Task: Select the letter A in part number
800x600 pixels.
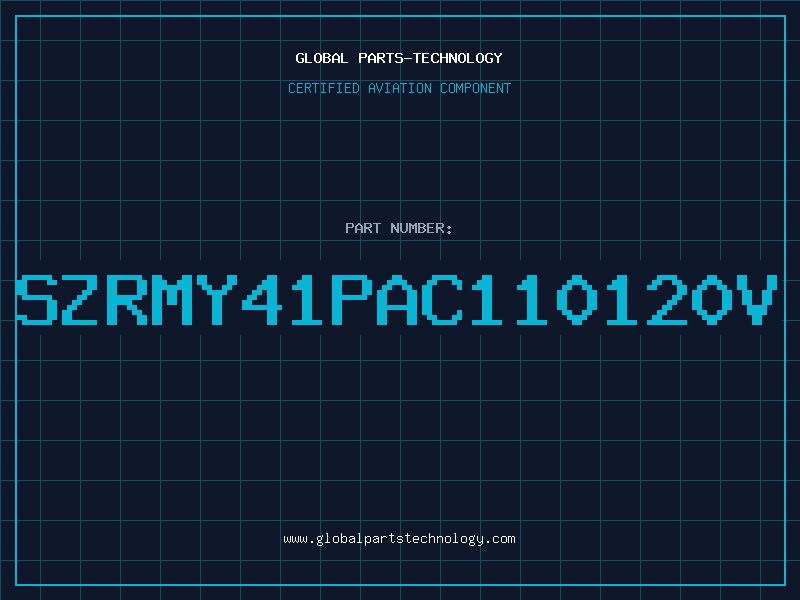Action: coord(396,299)
